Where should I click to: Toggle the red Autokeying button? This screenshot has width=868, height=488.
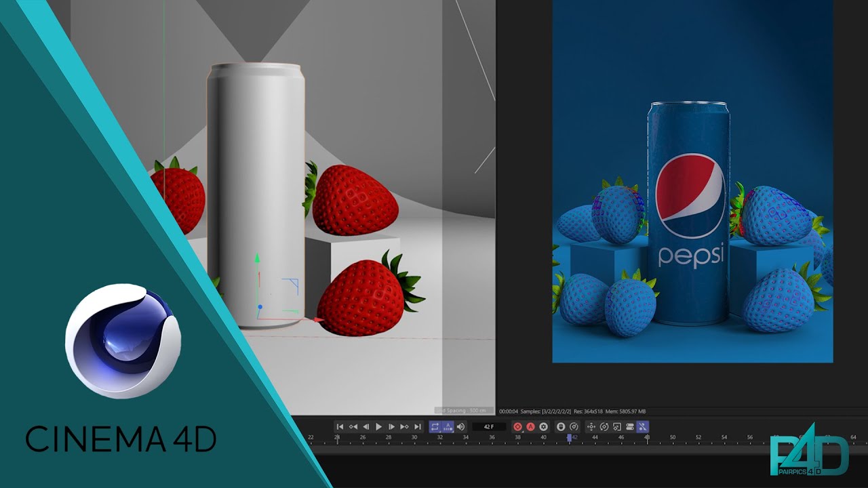pos(530,427)
